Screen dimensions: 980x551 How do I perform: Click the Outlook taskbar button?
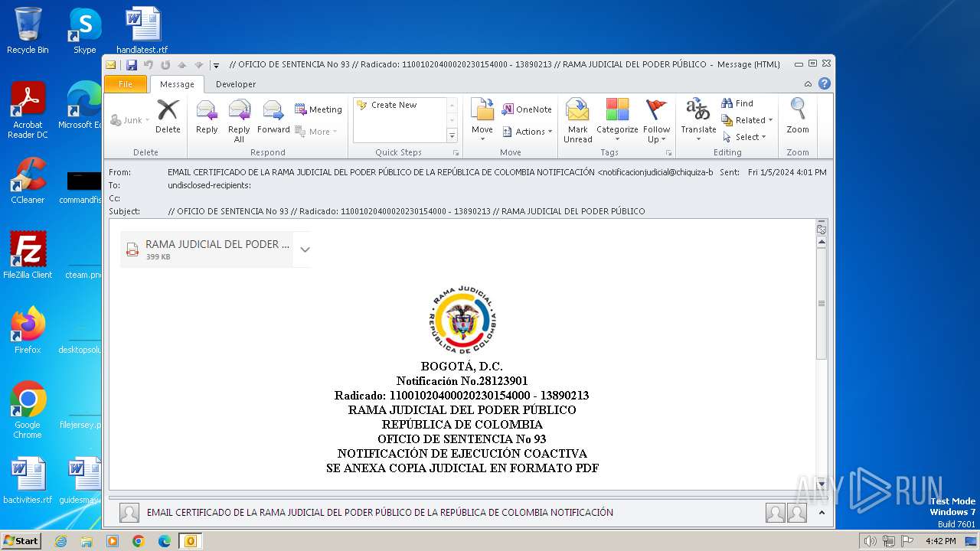coord(191,541)
